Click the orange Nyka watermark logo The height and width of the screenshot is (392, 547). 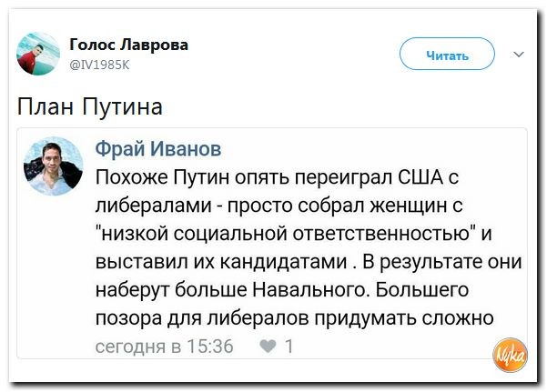(x=513, y=353)
